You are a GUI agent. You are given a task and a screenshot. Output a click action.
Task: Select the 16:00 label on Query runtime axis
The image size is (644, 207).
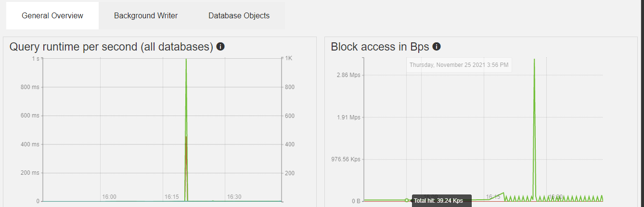tap(109, 197)
